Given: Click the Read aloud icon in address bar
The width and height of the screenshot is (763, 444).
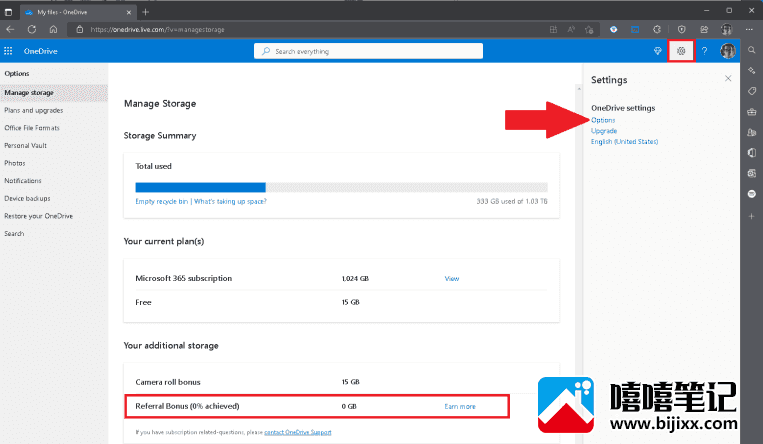Looking at the screenshot, I should coord(571,29).
